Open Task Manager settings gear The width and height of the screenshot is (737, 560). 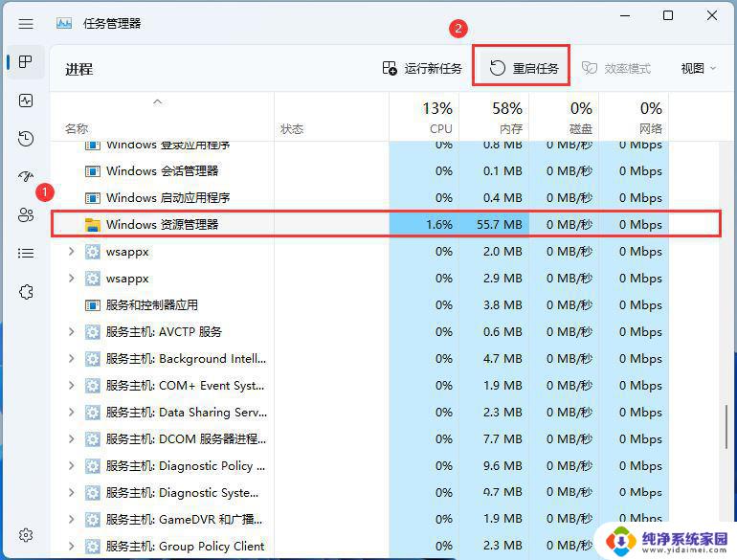[26, 535]
